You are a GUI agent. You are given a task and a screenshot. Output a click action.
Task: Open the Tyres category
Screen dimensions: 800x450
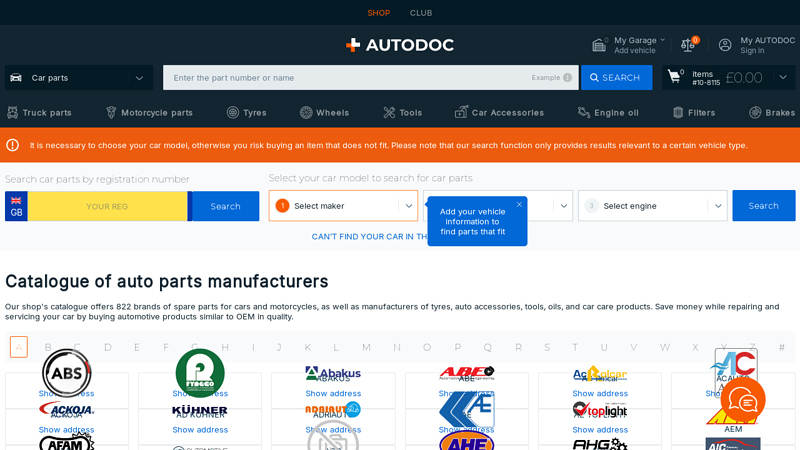pyautogui.click(x=246, y=113)
